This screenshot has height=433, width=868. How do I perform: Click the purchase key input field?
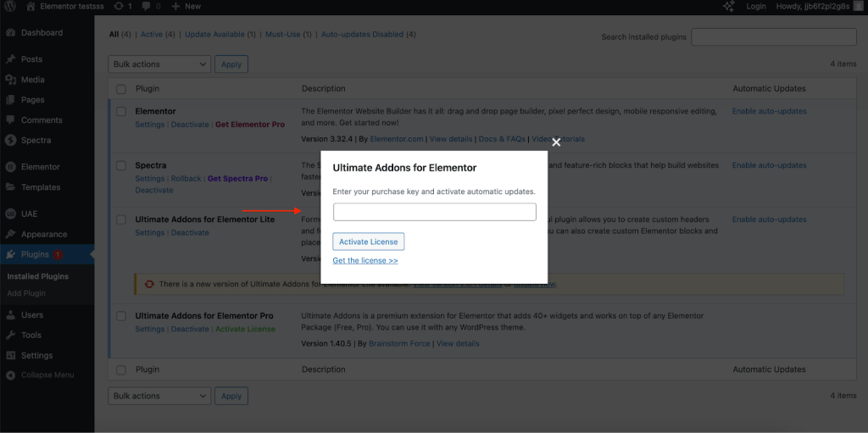[x=434, y=212]
